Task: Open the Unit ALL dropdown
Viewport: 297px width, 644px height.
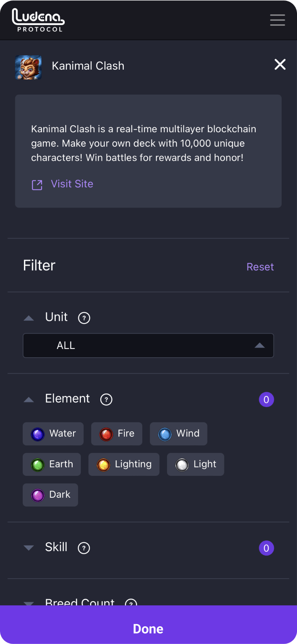Action: coord(148,345)
